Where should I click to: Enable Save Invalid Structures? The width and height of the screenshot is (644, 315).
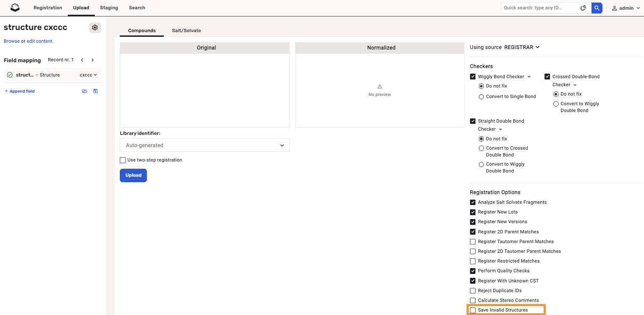point(473,310)
